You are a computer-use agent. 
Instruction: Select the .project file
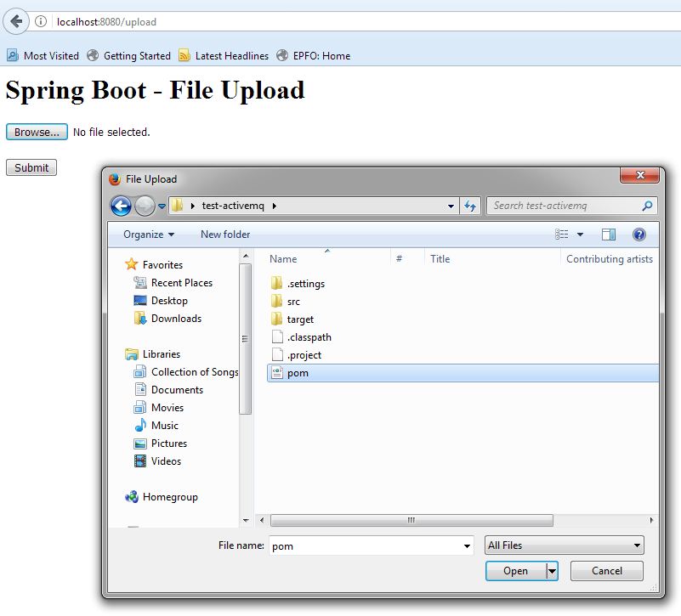(297, 354)
